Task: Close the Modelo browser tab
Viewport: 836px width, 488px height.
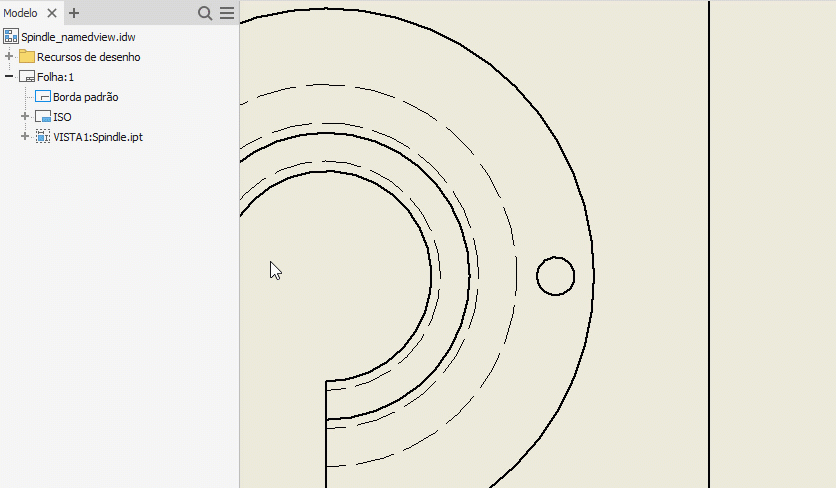Action: tap(52, 13)
